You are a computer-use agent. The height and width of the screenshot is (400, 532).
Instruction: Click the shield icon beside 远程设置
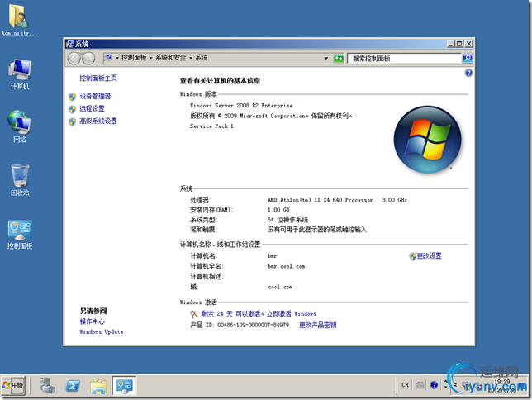point(72,109)
